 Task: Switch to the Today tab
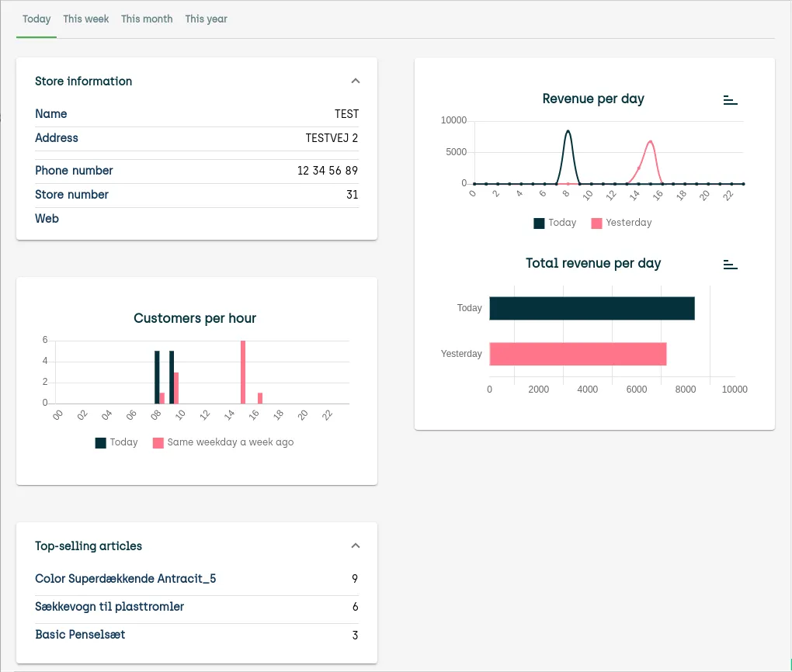pos(36,19)
